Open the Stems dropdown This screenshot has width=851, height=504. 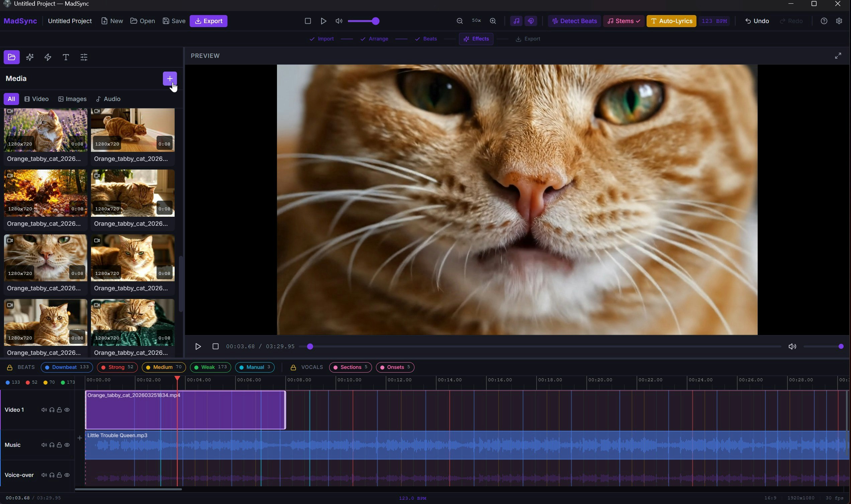(623, 21)
